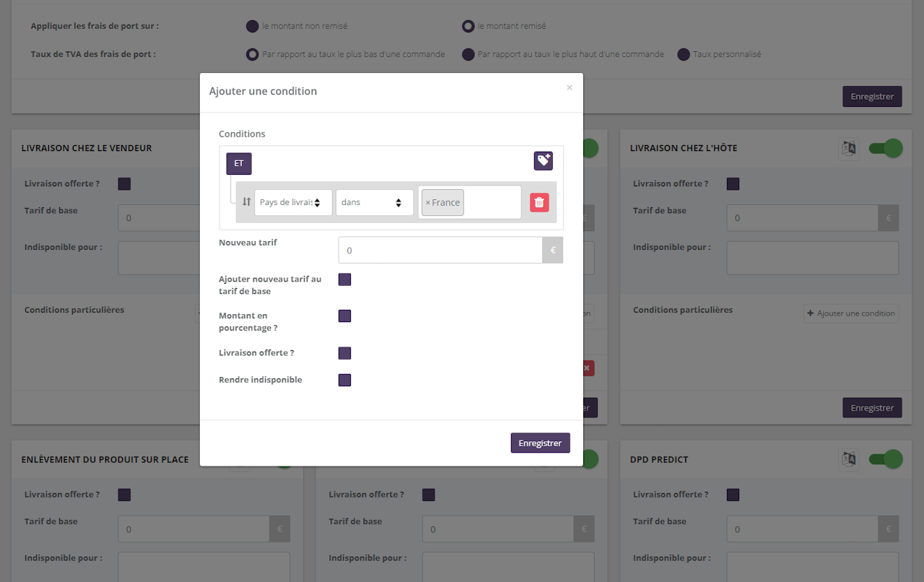Focus the Nouveau tarif input field
924x582 pixels.
(x=440, y=251)
